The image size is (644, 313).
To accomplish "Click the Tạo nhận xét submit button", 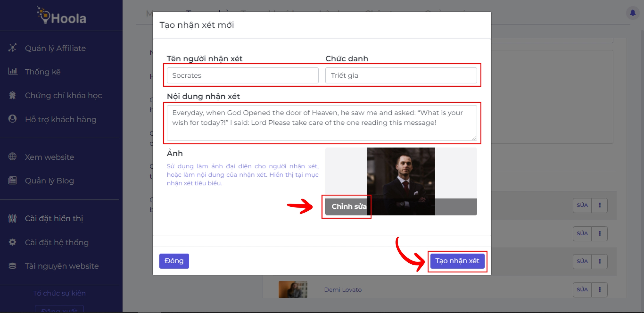I will 457,261.
